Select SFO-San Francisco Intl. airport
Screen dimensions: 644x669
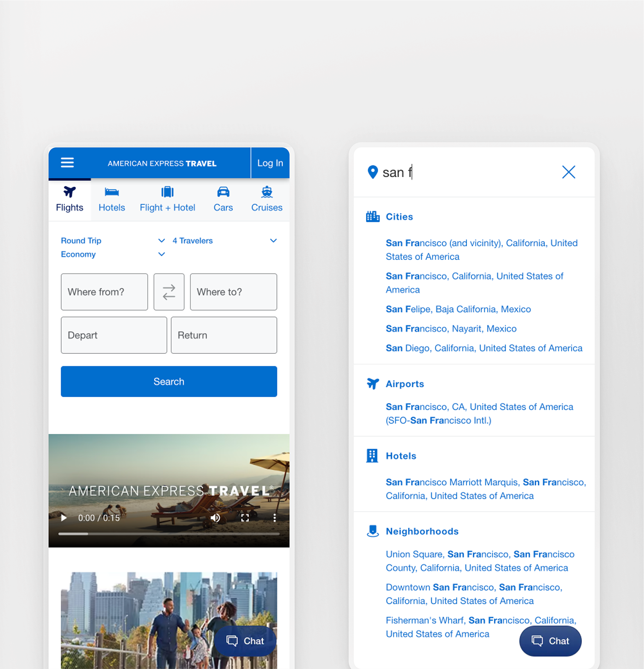click(479, 414)
